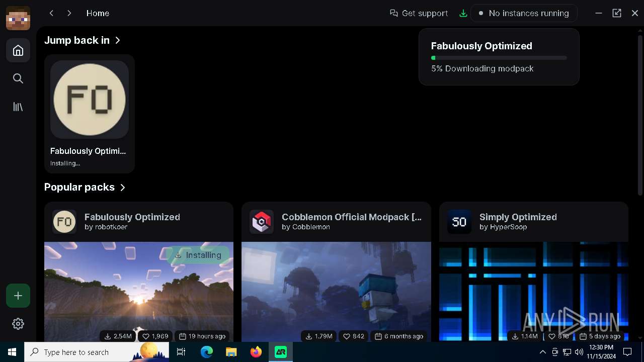Open Simply Optimized pack title
This screenshot has height=362, width=644.
click(518, 217)
